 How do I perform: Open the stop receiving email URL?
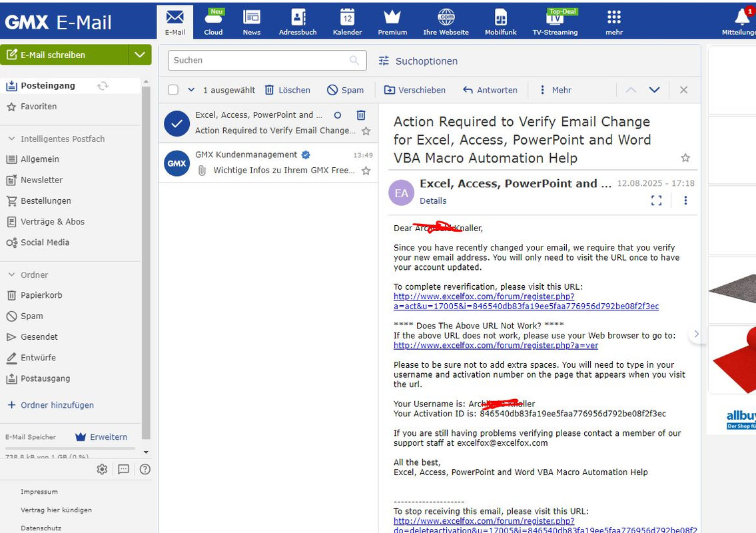click(x=545, y=525)
